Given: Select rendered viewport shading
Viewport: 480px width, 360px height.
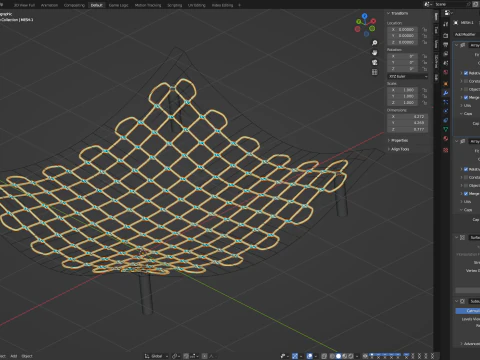Looking at the screenshot, I should pos(350,356).
